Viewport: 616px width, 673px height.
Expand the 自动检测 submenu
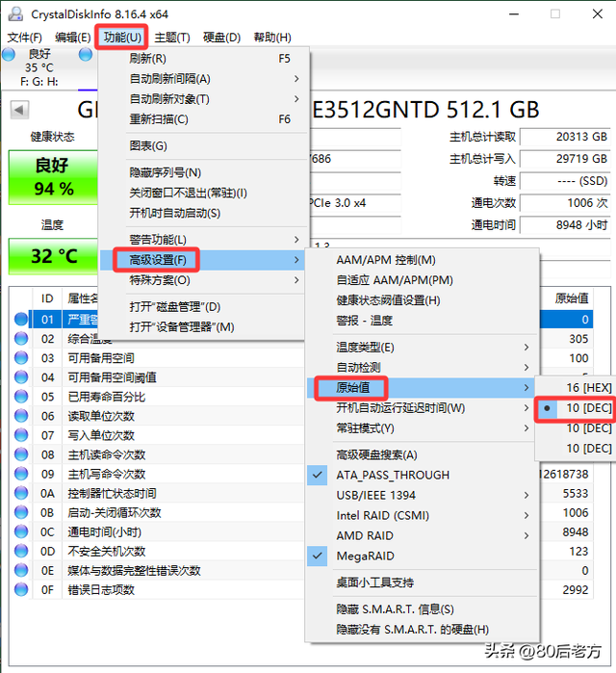(423, 367)
